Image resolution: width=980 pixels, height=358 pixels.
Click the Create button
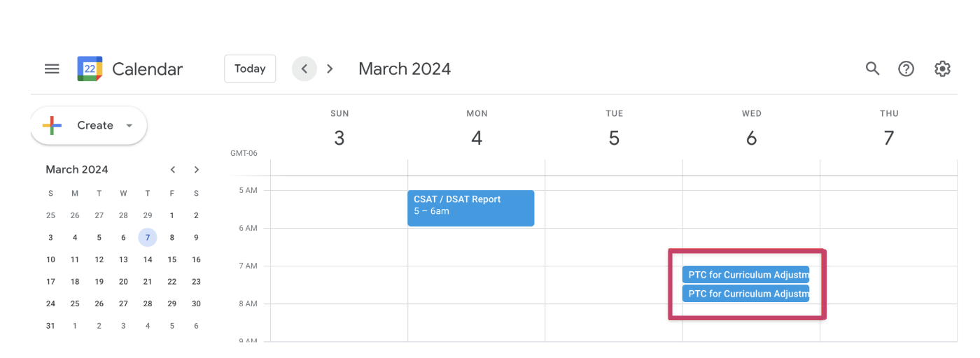(84, 126)
